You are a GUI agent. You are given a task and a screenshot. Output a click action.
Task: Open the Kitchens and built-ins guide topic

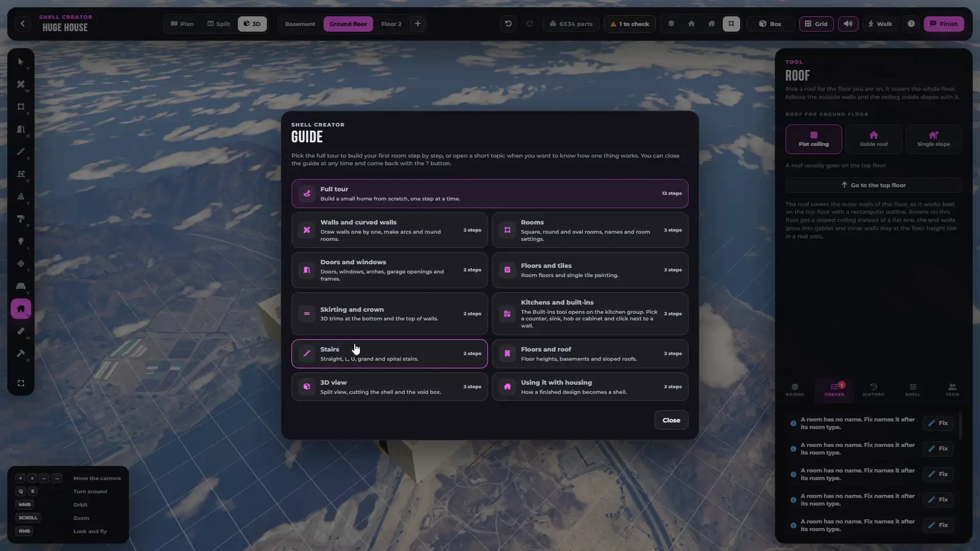coord(590,314)
